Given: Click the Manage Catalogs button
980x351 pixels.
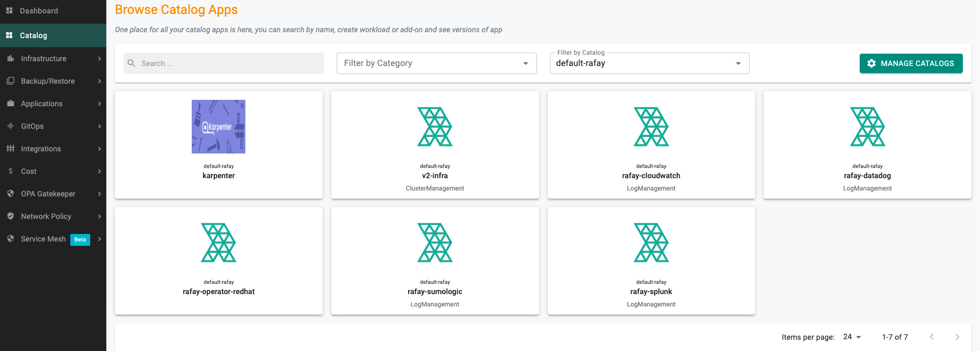Looking at the screenshot, I should [x=911, y=63].
